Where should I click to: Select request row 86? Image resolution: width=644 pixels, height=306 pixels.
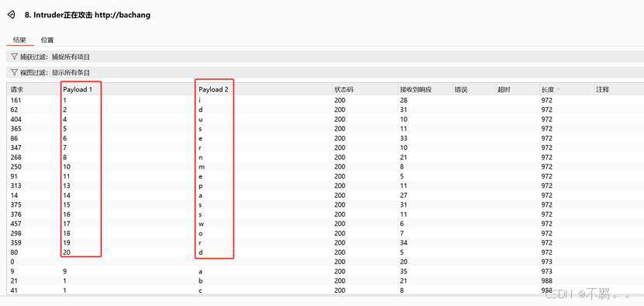tap(325, 138)
